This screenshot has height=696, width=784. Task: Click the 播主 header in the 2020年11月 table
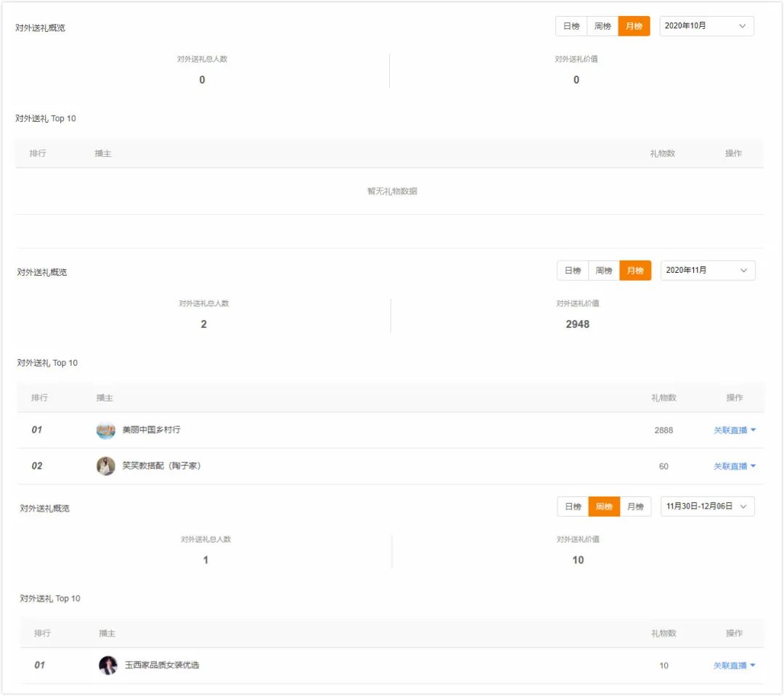point(105,398)
